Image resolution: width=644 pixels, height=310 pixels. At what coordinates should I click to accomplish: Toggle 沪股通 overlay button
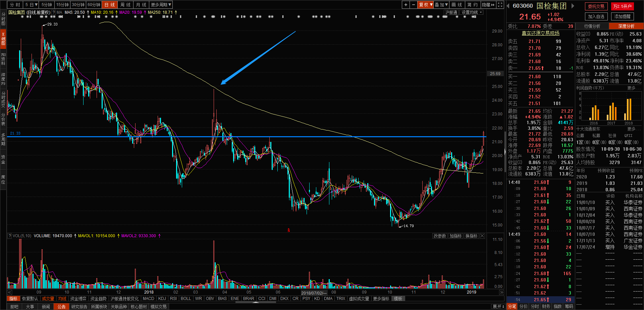coord(451,12)
